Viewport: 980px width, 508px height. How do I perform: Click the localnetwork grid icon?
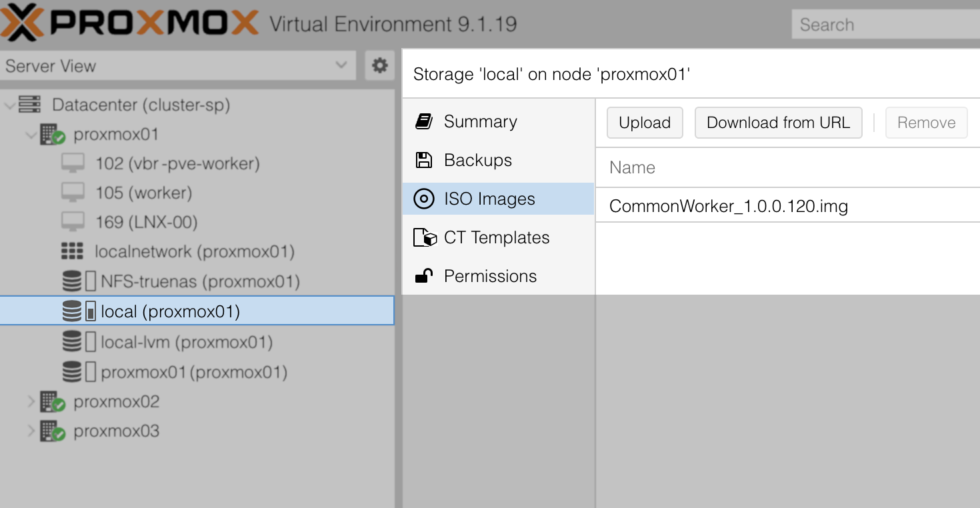click(x=73, y=251)
